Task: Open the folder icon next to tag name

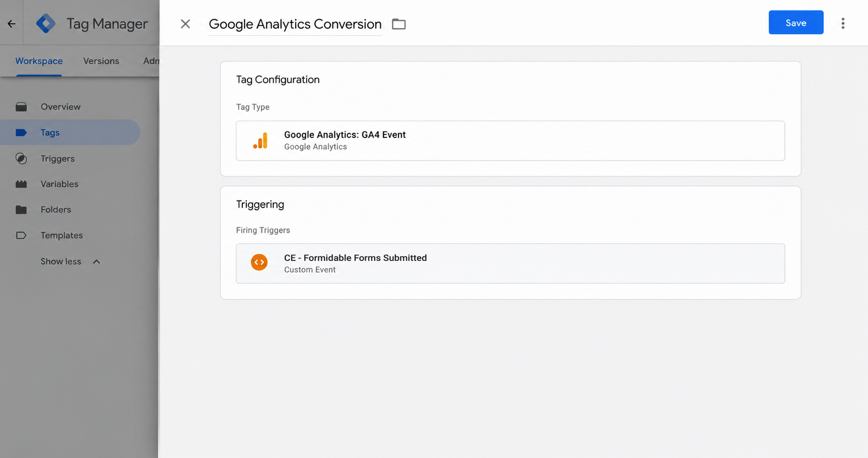Action: [399, 24]
